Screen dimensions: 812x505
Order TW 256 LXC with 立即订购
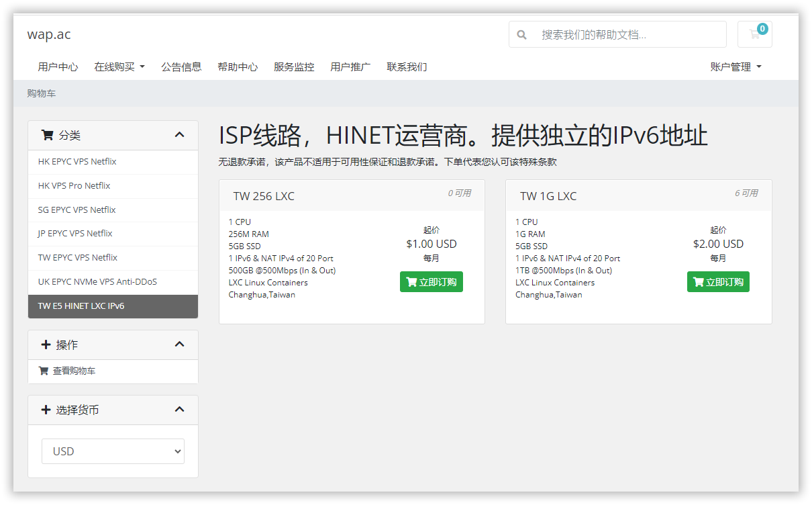pyautogui.click(x=432, y=282)
